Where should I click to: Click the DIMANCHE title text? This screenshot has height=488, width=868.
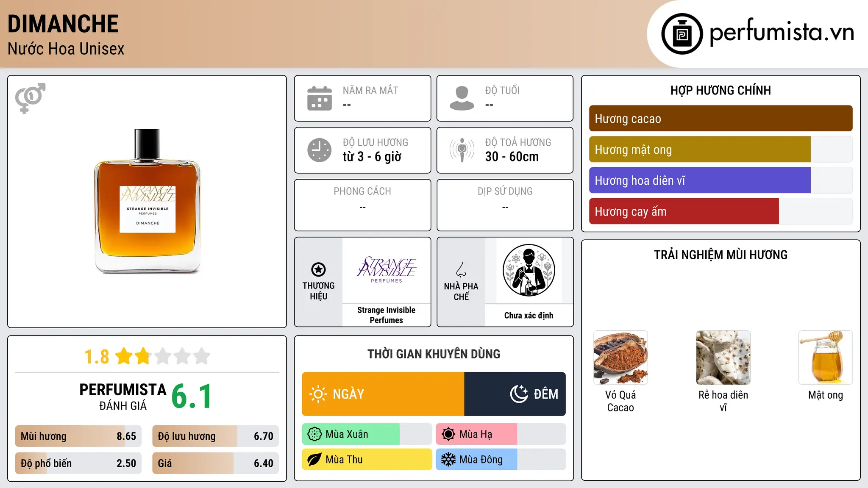pos(63,24)
